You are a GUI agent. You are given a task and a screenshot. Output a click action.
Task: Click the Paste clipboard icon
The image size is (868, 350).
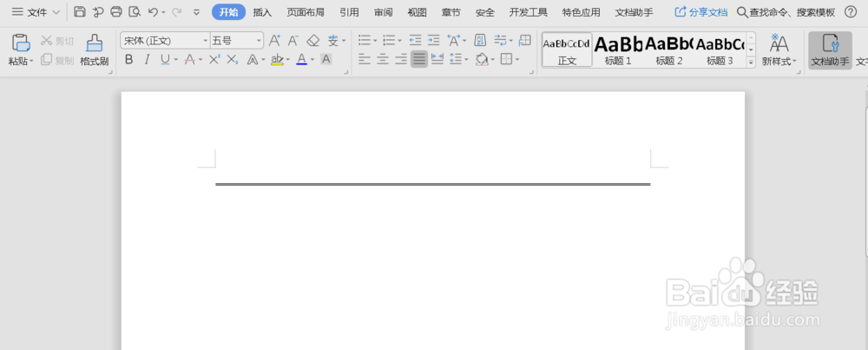(x=21, y=43)
